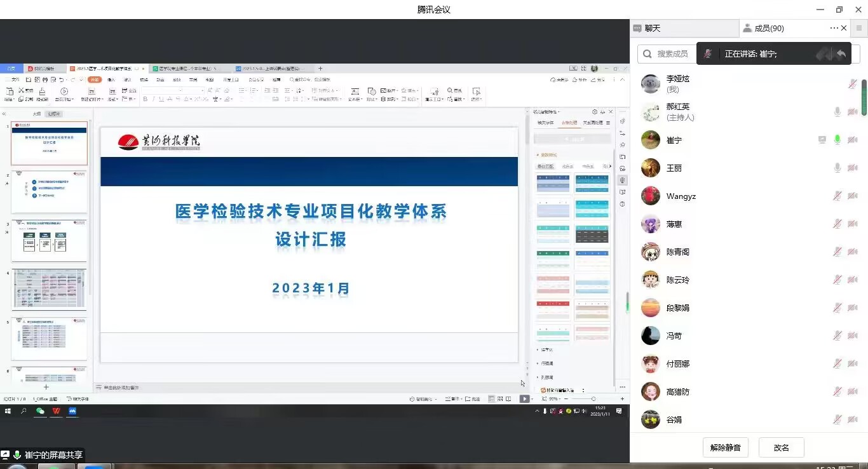Click 陈青阁's avatar in member list
The width and height of the screenshot is (868, 469).
[x=650, y=252]
